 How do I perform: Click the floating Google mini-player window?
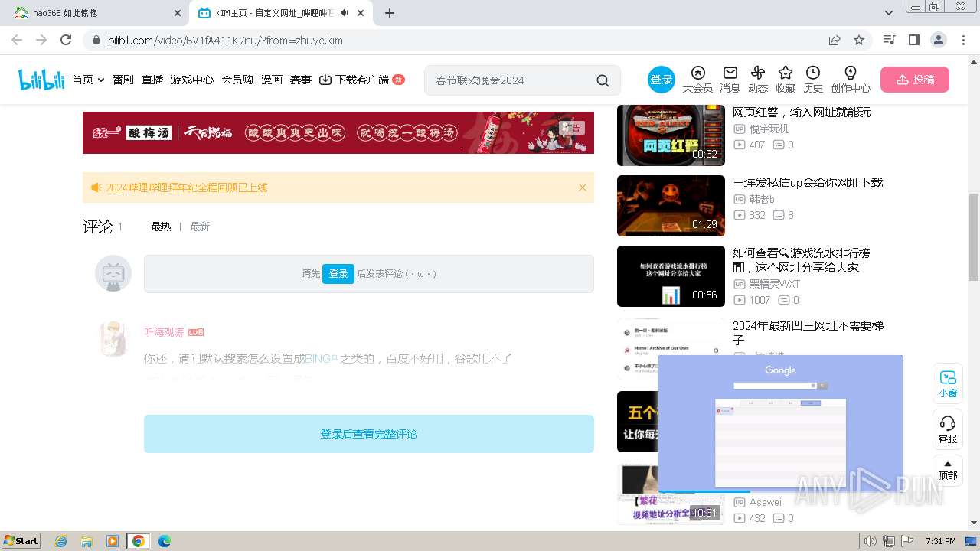coord(781,422)
